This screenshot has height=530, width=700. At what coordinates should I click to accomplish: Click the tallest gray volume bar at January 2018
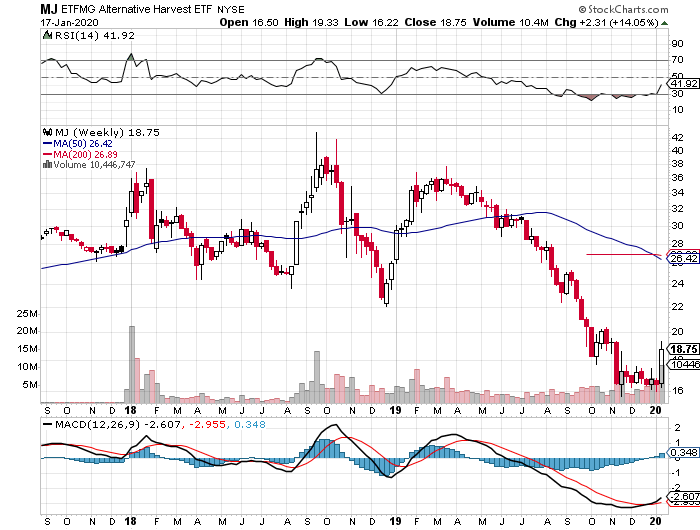tap(132, 364)
